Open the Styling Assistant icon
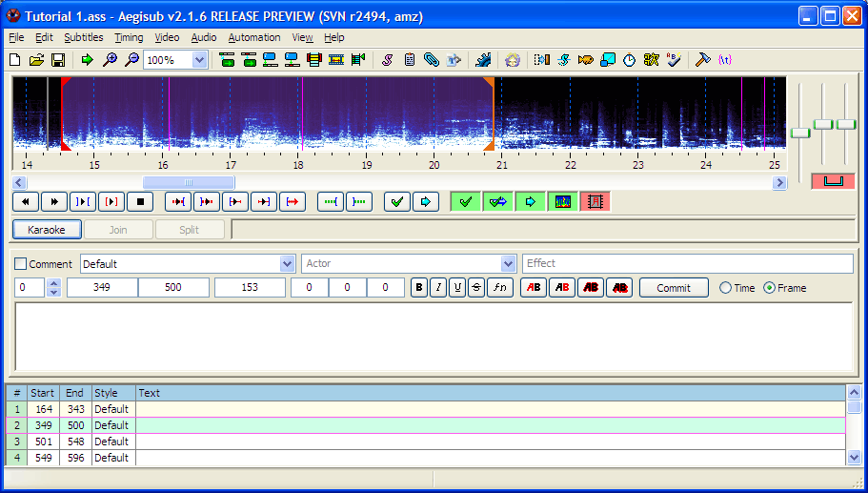This screenshot has height=493, width=868. [564, 60]
